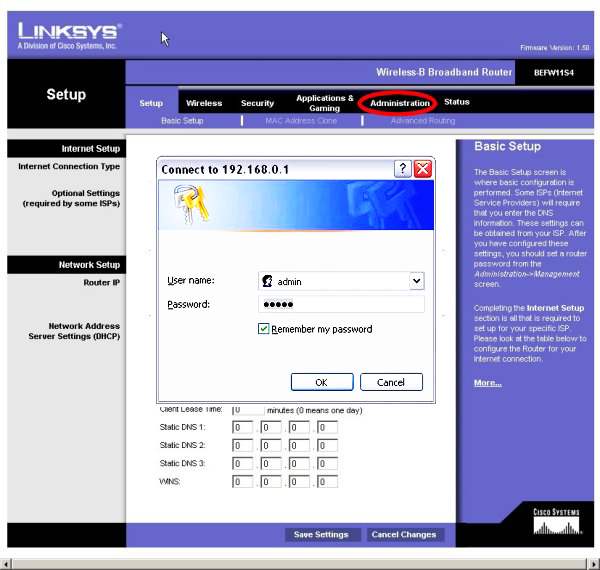Viewport: 600px width, 570px height.
Task: Open the Administration tab
Action: (x=400, y=103)
